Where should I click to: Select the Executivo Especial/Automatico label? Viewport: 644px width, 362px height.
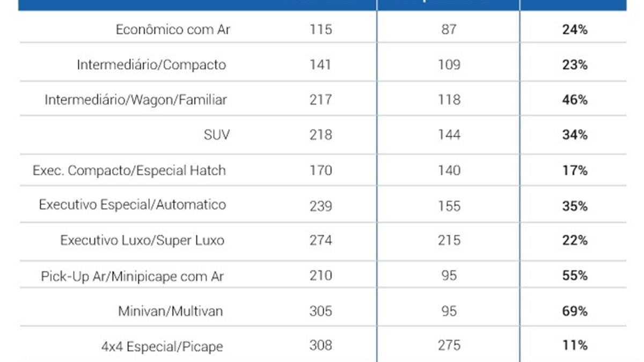coord(133,205)
